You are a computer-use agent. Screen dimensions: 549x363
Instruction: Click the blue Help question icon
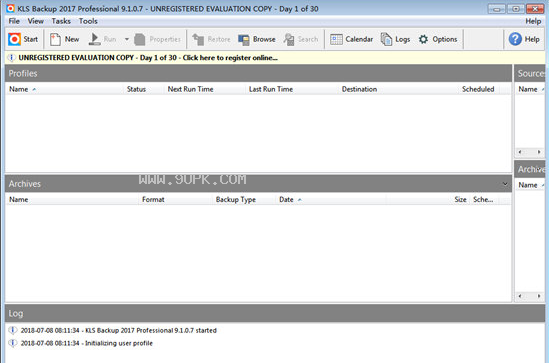[x=515, y=39]
